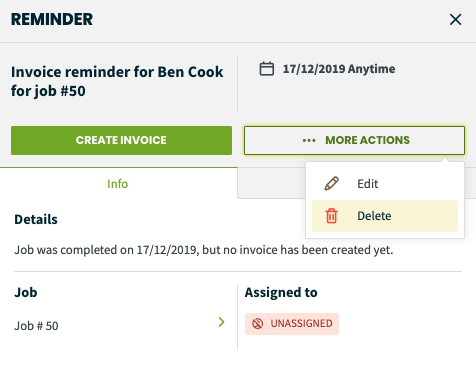Click the Details description text
The width and height of the screenshot is (476, 372).
[204, 250]
